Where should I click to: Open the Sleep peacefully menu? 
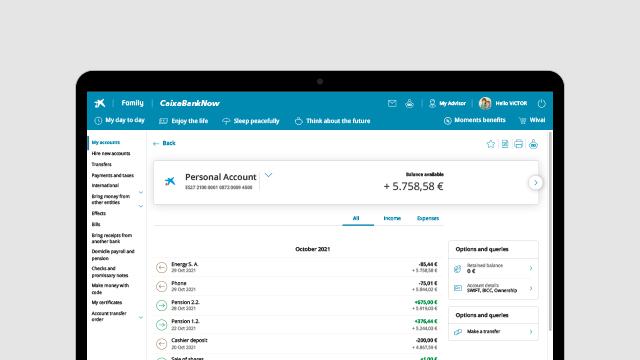point(251,121)
